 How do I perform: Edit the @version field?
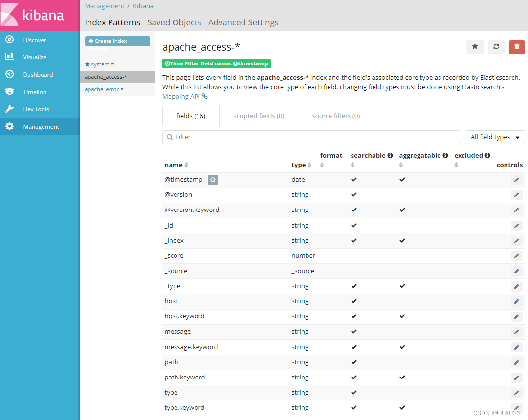pos(517,195)
